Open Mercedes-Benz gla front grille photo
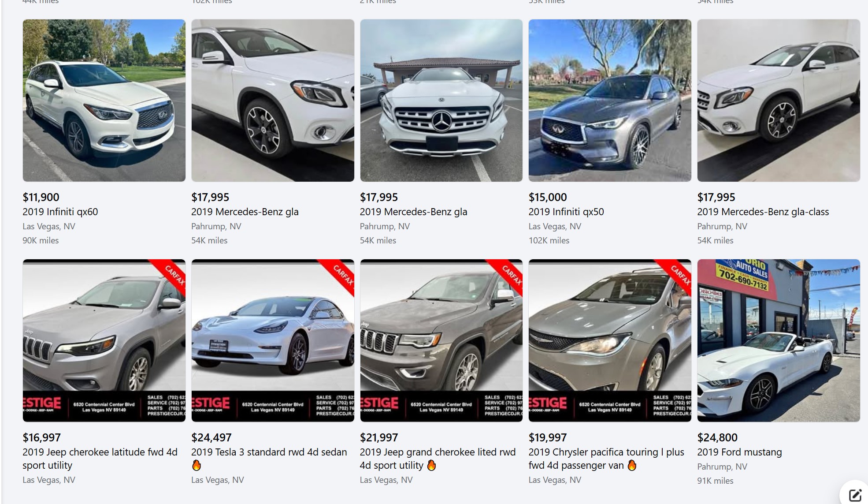This screenshot has width=868, height=504. [x=441, y=101]
